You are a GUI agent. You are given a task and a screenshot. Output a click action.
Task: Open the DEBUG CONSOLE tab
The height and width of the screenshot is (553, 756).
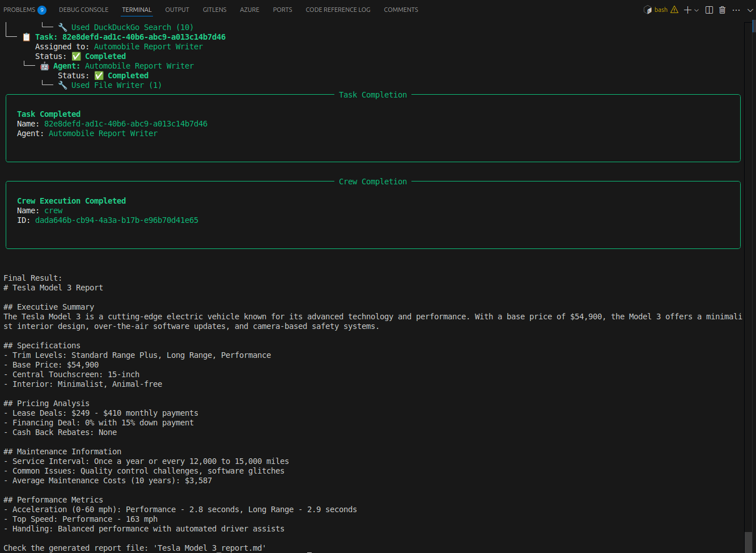84,10
